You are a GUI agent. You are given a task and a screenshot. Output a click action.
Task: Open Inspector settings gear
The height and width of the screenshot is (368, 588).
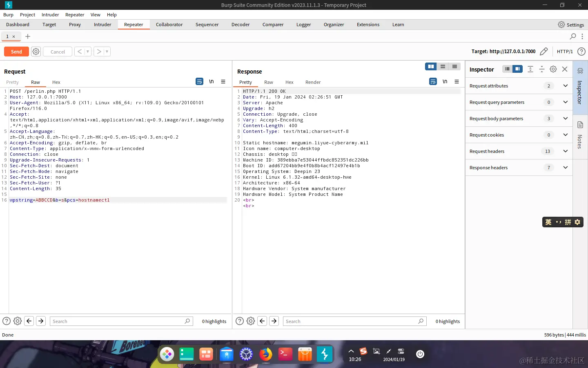553,69
